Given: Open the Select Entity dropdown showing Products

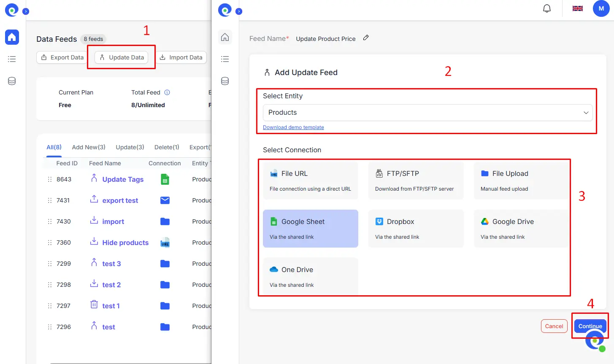Looking at the screenshot, I should 427,113.
